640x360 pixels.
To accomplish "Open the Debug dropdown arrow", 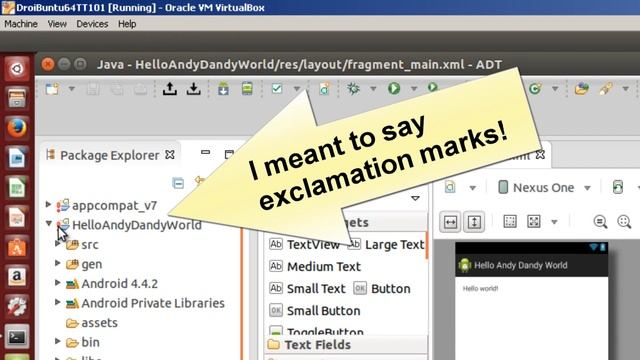I will pyautogui.click(x=373, y=89).
